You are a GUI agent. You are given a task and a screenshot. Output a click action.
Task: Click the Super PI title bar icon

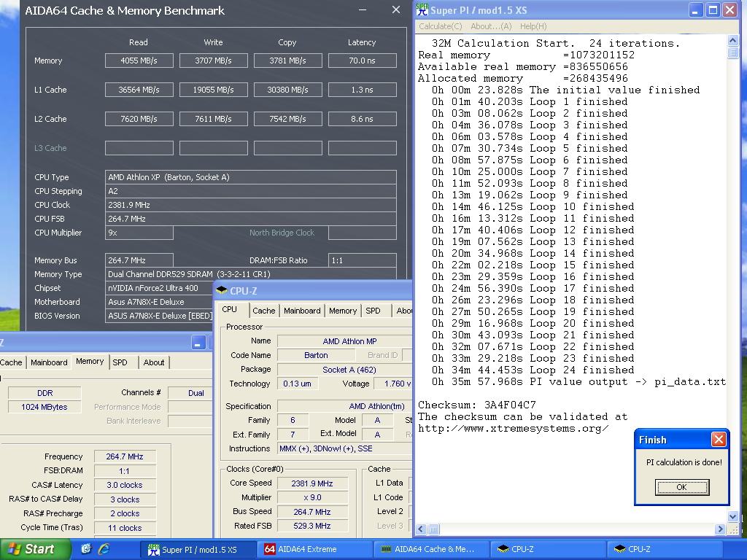click(x=422, y=10)
